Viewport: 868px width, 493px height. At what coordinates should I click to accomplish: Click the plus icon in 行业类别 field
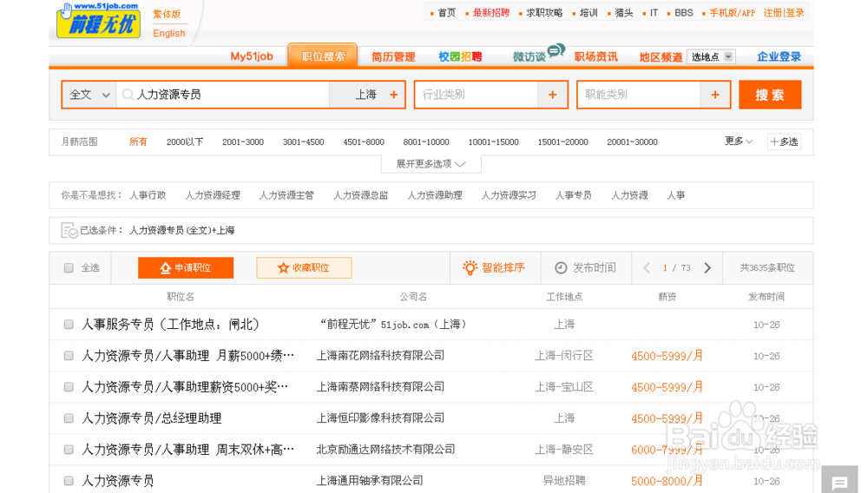pyautogui.click(x=552, y=95)
